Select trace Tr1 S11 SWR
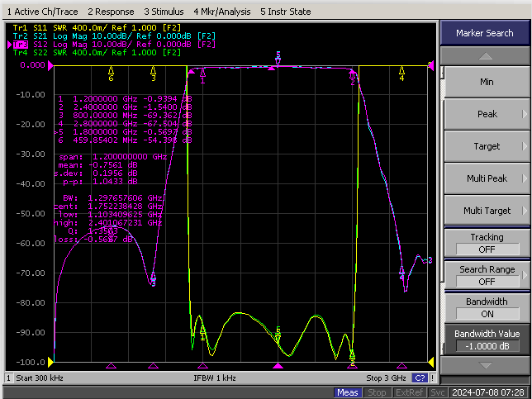This screenshot has width=532, height=399. pyautogui.click(x=97, y=27)
